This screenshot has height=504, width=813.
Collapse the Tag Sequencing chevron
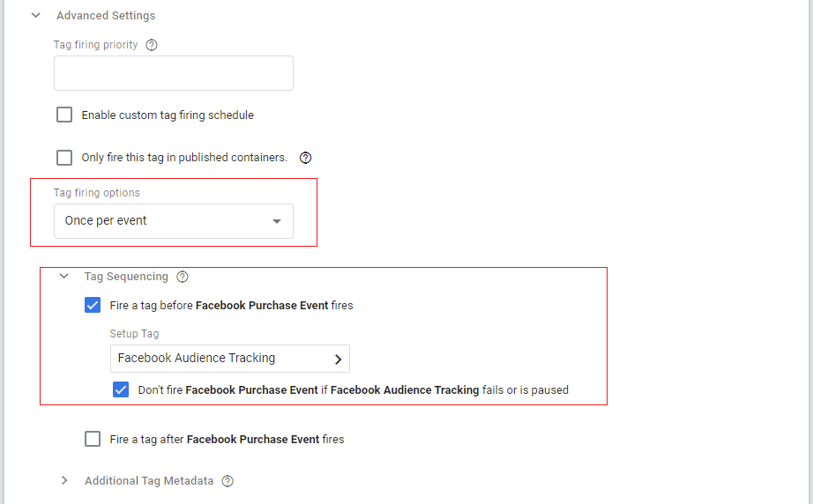click(63, 277)
